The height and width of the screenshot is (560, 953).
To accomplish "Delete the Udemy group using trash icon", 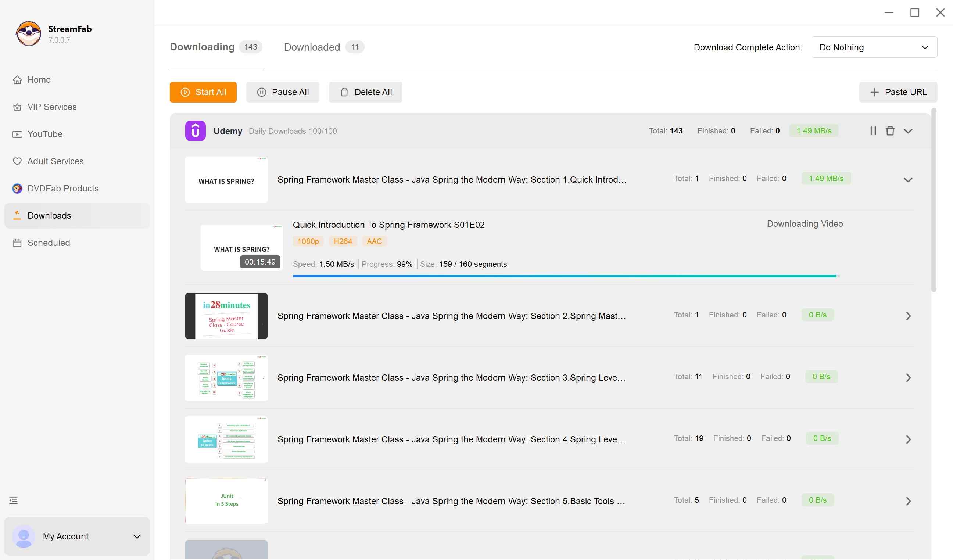I will [890, 130].
